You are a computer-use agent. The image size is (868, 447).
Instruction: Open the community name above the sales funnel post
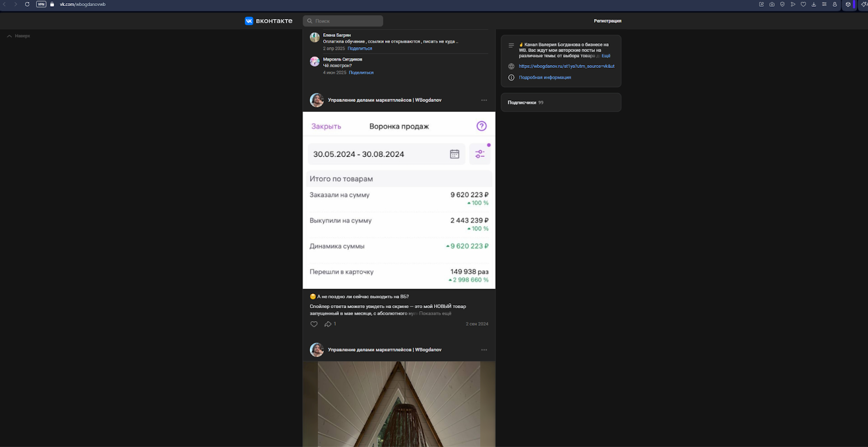tap(385, 100)
